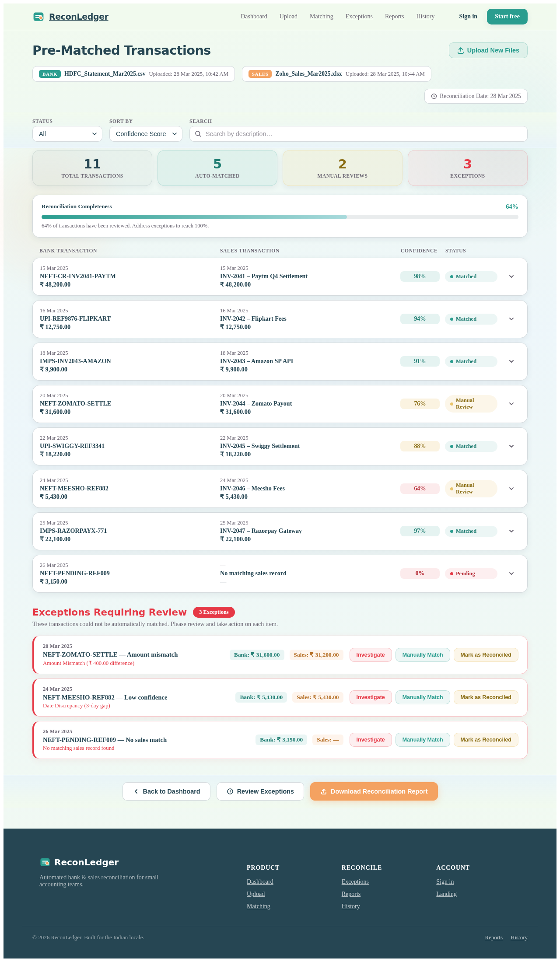560x962 pixels.
Task: Expand the UPI-REF9876-FLIPKART row chevron
Action: 511,319
